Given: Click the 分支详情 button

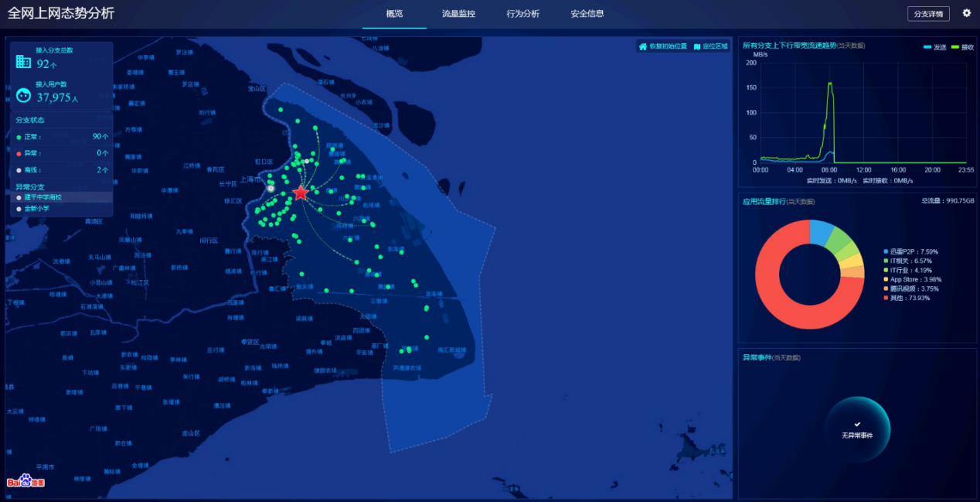Looking at the screenshot, I should point(927,14).
